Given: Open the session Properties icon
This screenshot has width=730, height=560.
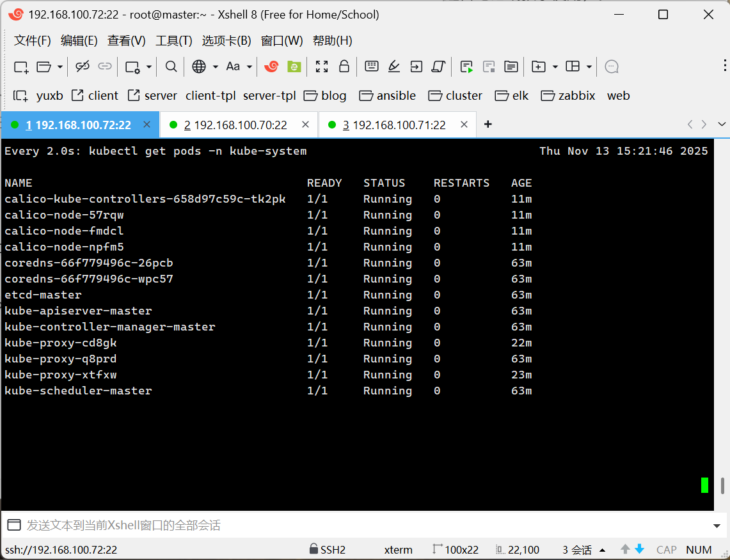Looking at the screenshot, I should [132, 67].
